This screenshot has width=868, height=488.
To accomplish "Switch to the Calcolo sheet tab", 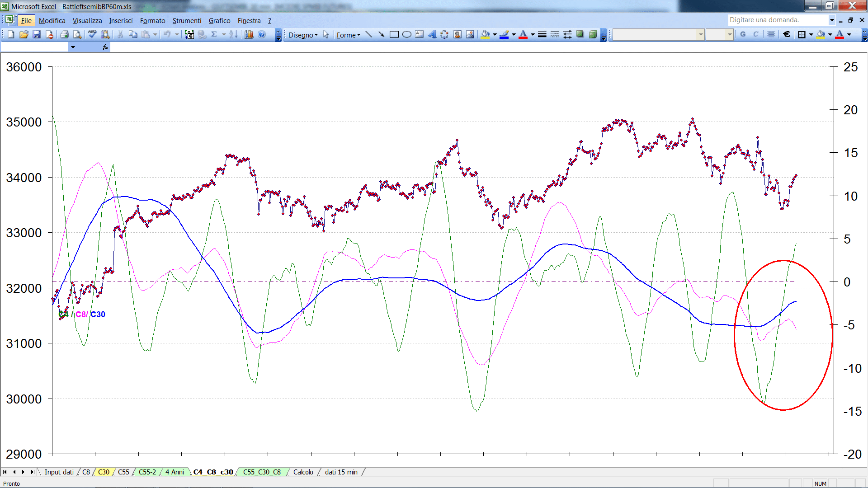I will click(x=303, y=472).
